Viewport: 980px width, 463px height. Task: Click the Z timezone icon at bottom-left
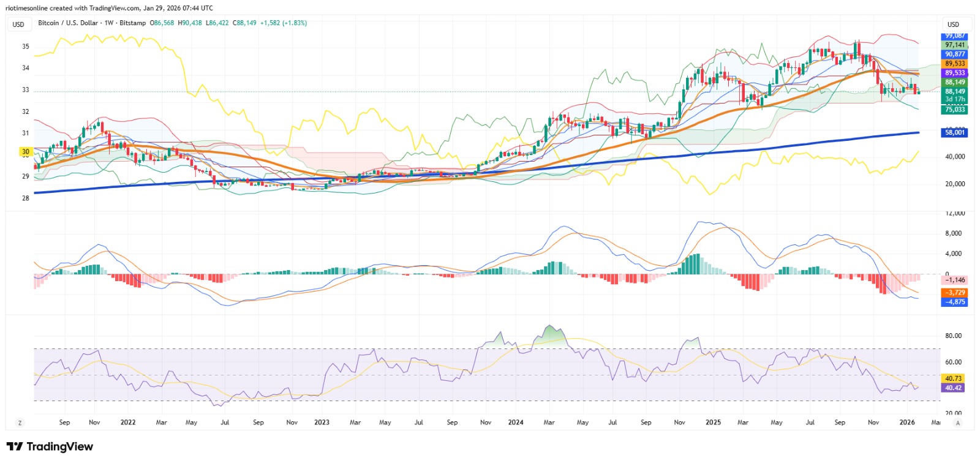coord(20,423)
